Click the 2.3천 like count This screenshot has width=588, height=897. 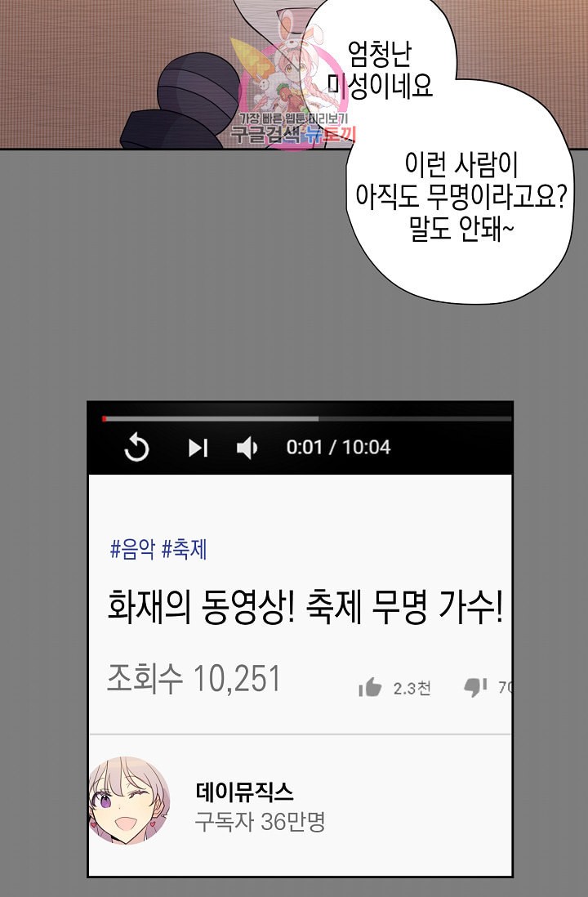(412, 688)
